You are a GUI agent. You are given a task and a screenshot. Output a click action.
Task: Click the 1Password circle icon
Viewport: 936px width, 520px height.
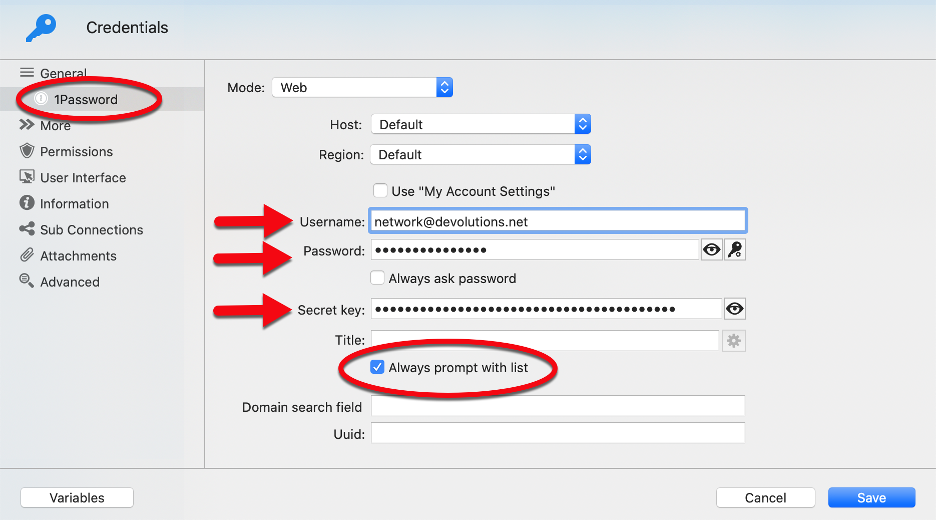tap(41, 99)
